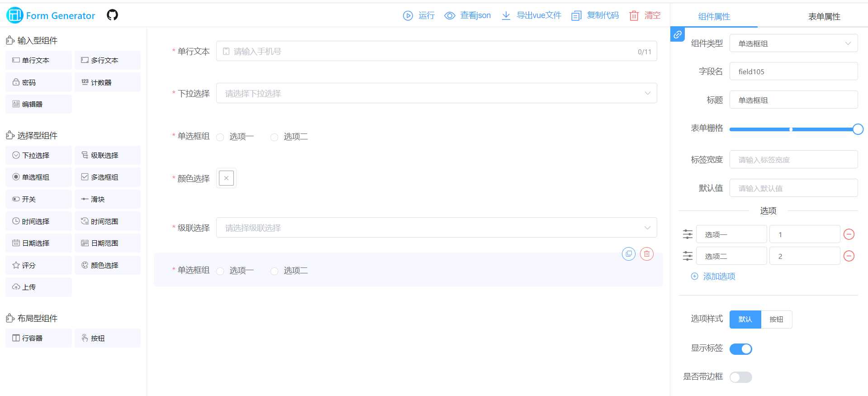Image resolution: width=868 pixels, height=396 pixels.
Task: Click the 字段名 field105 input
Action: (x=793, y=72)
